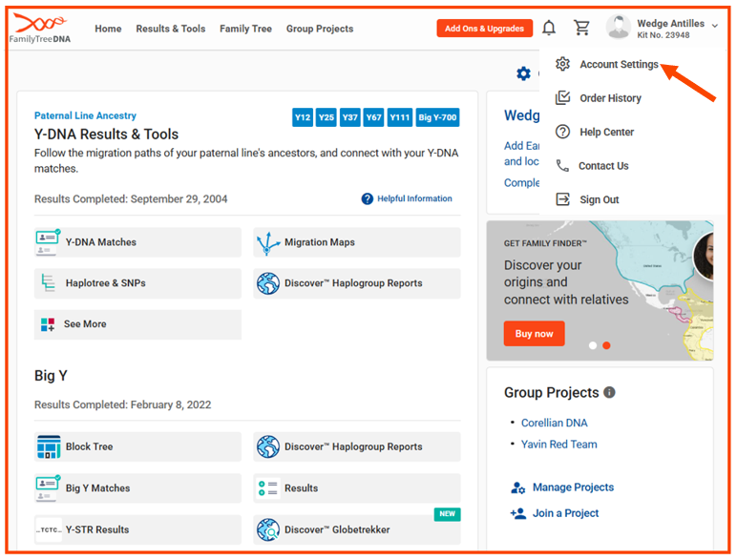Click the Helpful Information question icon
Image resolution: width=737 pixels, height=560 pixels.
(x=368, y=198)
